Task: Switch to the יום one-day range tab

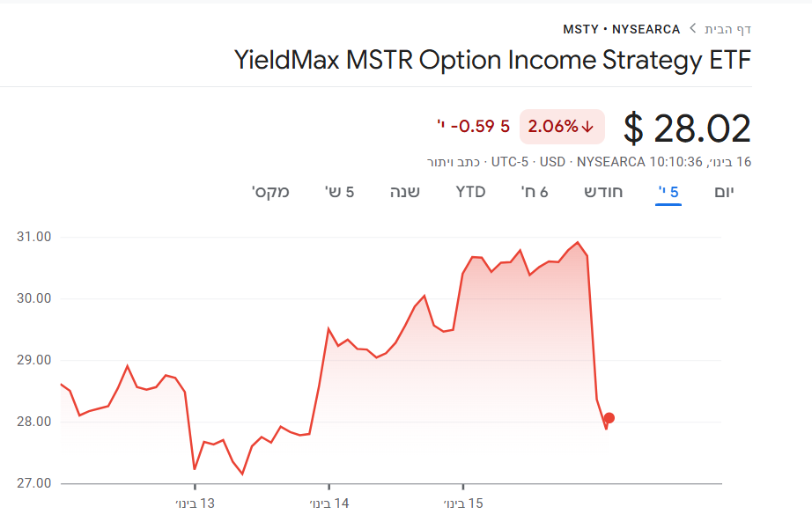Action: pos(723,192)
